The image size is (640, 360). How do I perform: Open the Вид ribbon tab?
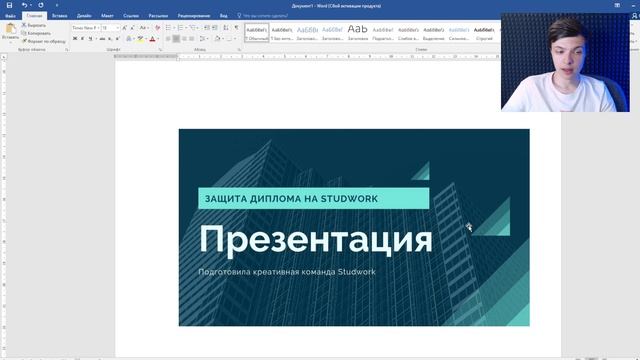tap(224, 16)
